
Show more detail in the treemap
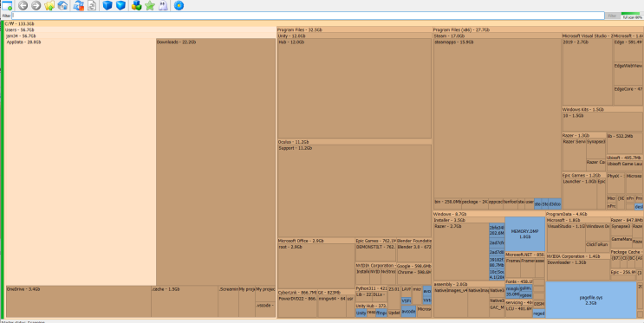coord(120,5)
